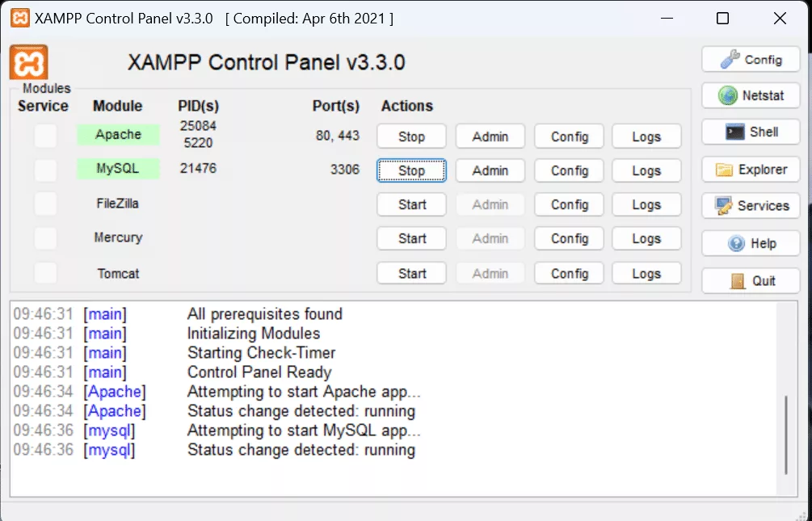Open MySQL Admin page
Screen dimensions: 812x521
(x=490, y=170)
